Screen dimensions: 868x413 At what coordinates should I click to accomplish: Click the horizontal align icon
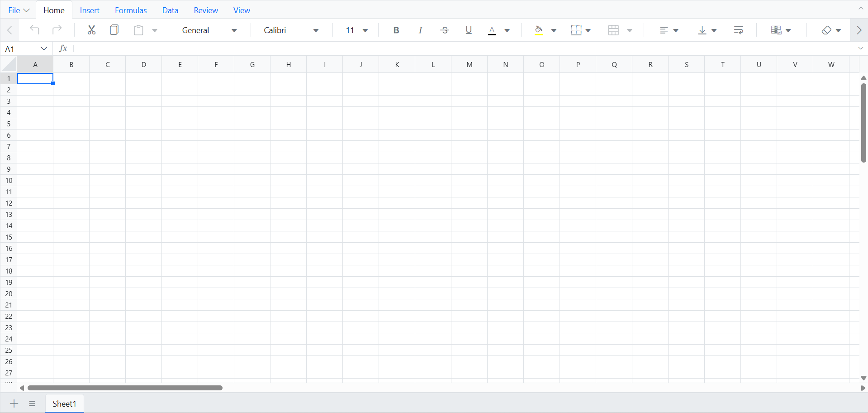click(664, 30)
